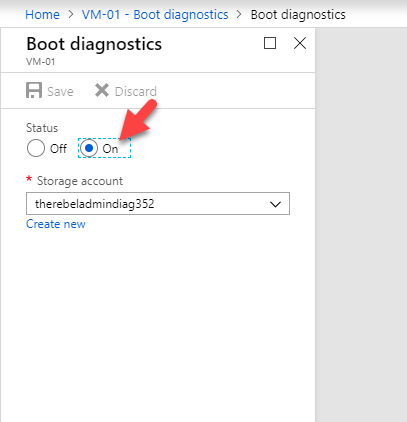The width and height of the screenshot is (407, 422).
Task: Open VM-01 - Boot diagnostics breadcrumb
Action: (x=155, y=15)
